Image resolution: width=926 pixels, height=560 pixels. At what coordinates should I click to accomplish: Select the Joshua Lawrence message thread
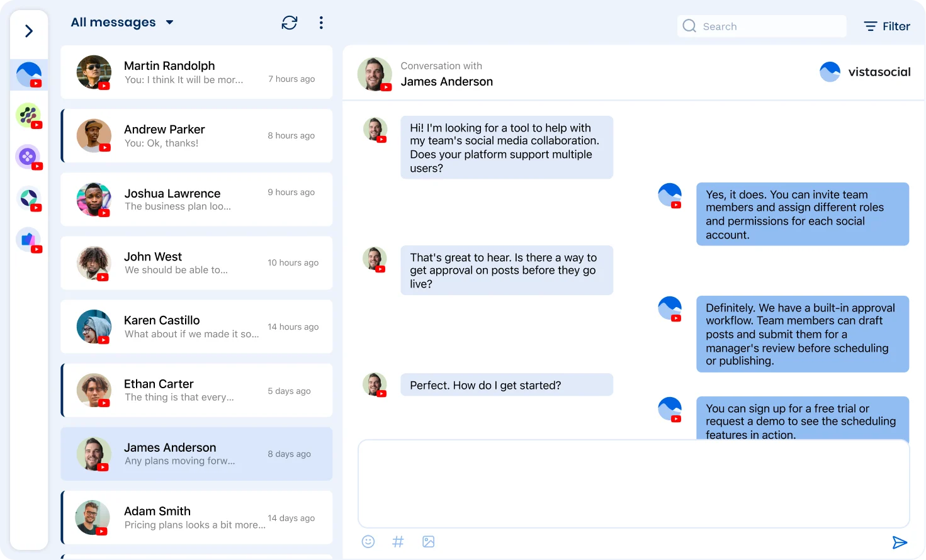point(196,199)
